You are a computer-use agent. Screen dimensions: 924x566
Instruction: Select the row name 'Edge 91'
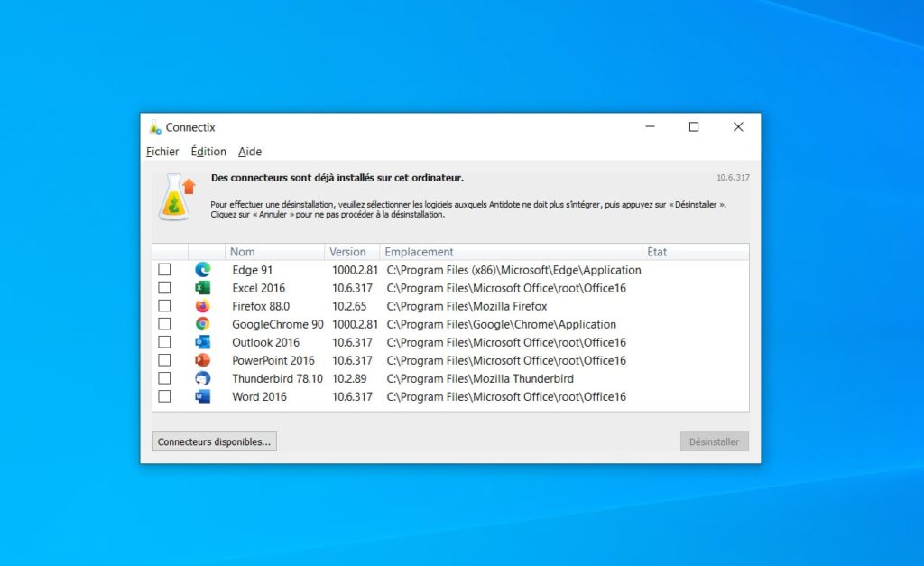(x=253, y=270)
